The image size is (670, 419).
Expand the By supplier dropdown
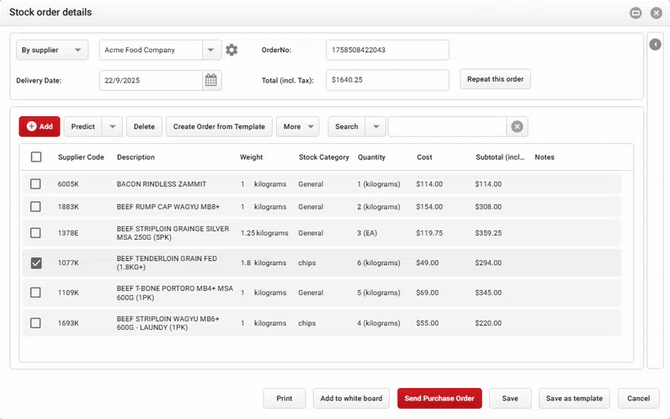(x=80, y=50)
